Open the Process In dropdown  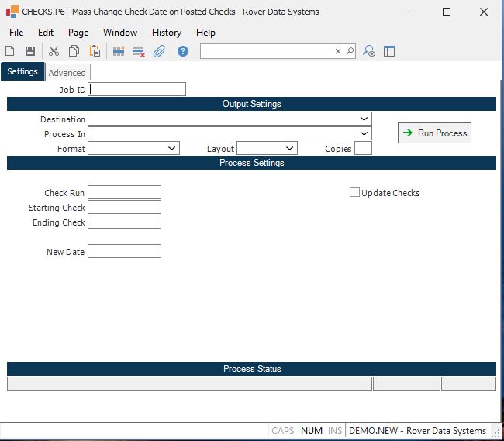(364, 134)
